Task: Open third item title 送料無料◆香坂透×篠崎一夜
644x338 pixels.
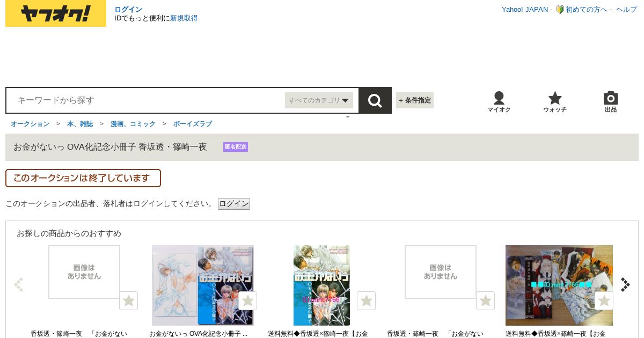Action: (x=318, y=334)
